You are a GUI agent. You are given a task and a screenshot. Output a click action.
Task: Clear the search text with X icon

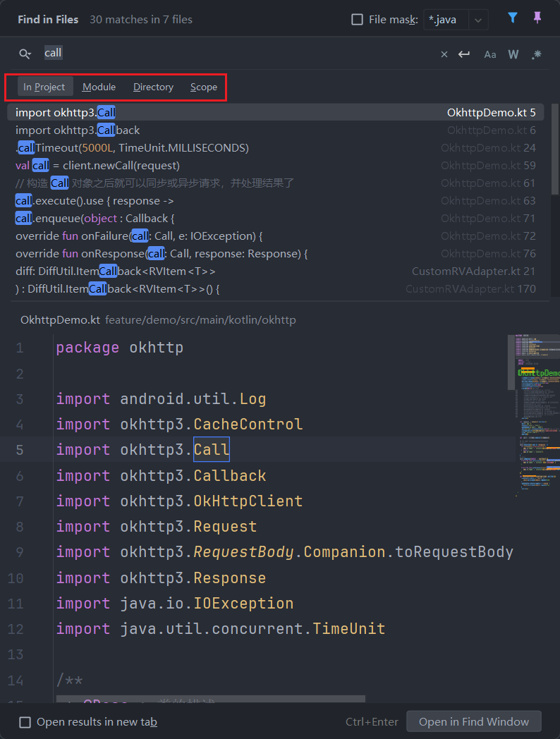444,54
